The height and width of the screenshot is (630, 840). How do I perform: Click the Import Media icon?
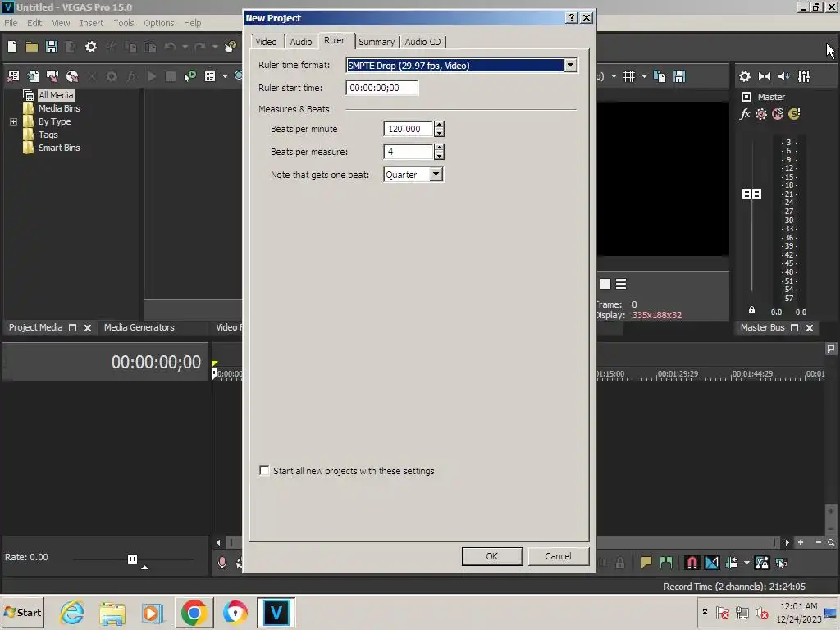(33, 76)
